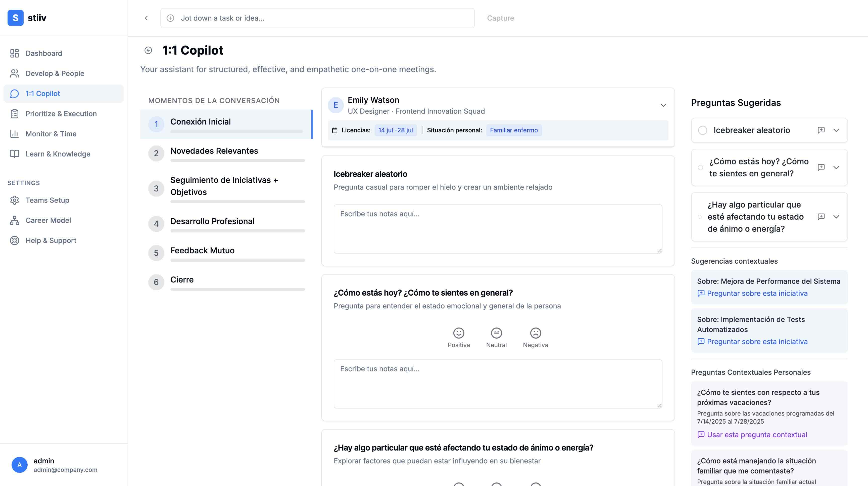Image resolution: width=868 pixels, height=486 pixels.
Task: Click the back arrow circle beside 1:1 Copilot title
Action: coord(148,50)
